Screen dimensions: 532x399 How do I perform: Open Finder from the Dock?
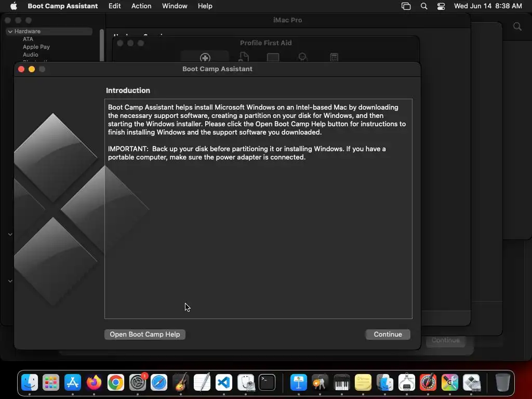click(x=30, y=382)
